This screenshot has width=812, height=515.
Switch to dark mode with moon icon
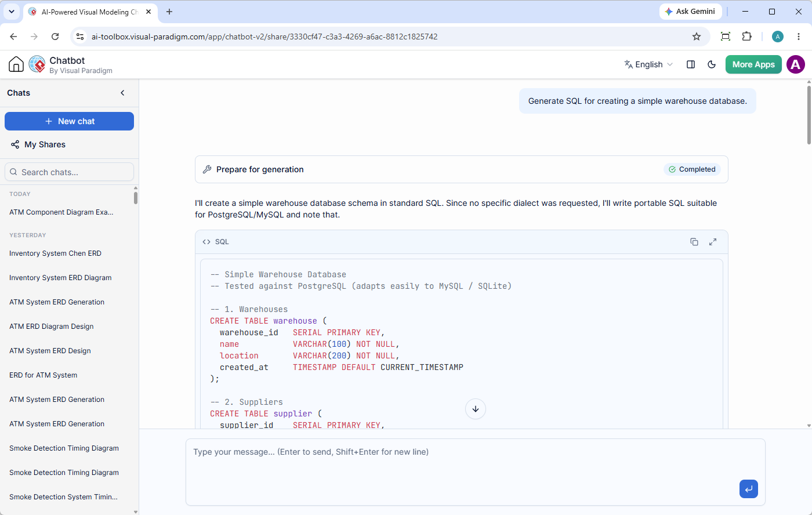(712, 64)
